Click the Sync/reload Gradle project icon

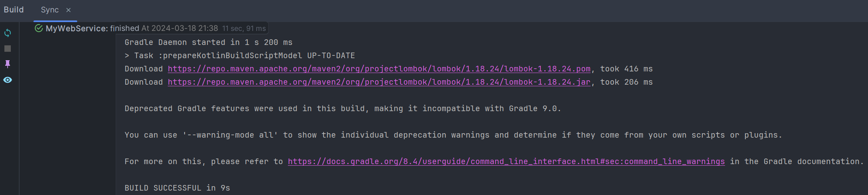8,33
